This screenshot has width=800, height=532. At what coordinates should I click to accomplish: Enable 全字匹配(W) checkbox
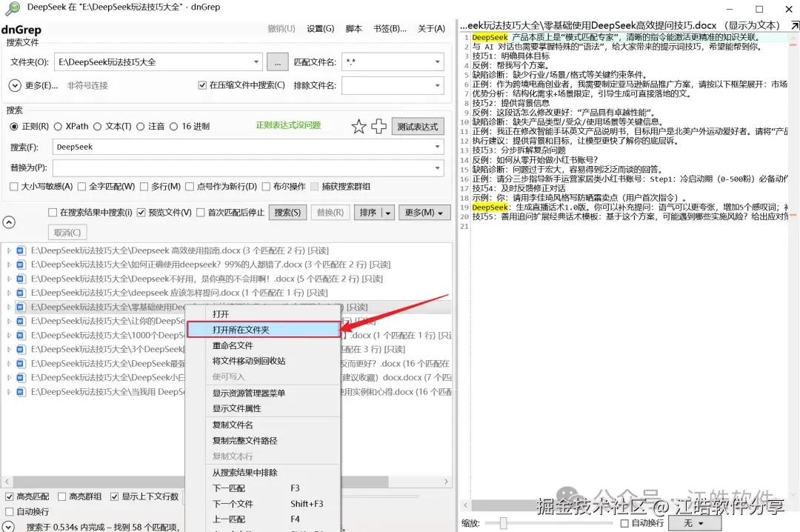point(81,187)
